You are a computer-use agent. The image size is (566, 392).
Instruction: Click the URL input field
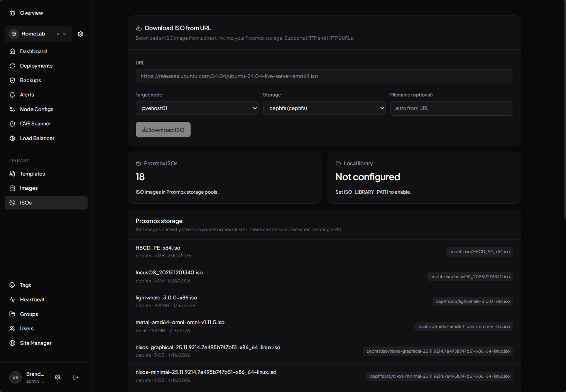pos(324,76)
